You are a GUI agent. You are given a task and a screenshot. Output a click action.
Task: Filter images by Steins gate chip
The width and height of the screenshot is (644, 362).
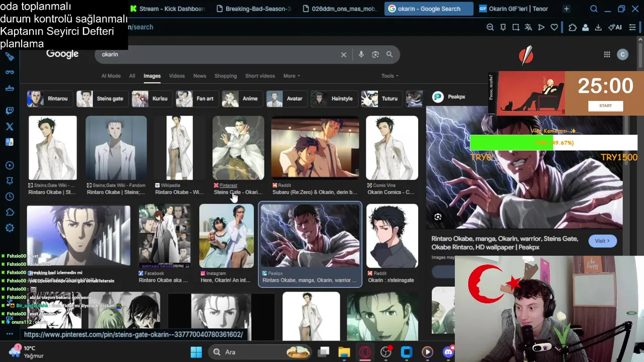click(x=102, y=99)
